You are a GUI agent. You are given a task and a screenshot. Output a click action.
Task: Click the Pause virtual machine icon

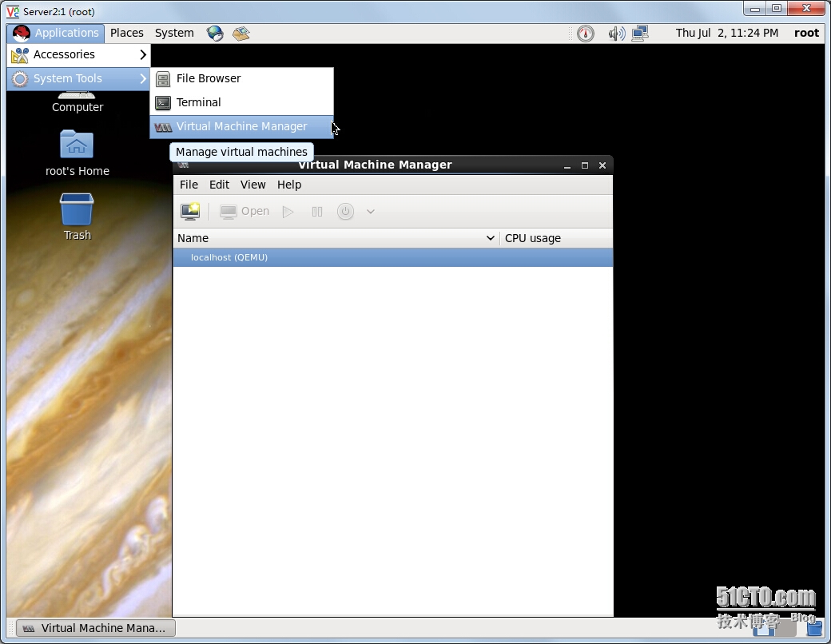(x=317, y=212)
